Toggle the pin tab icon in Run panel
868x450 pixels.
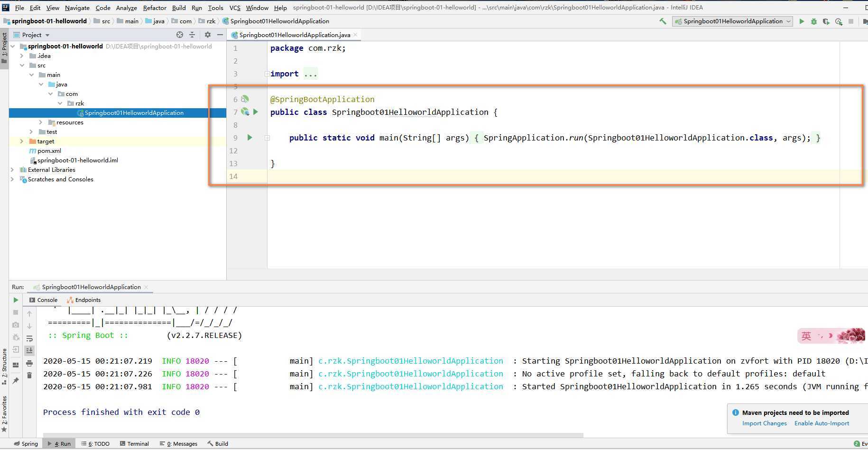point(16,380)
